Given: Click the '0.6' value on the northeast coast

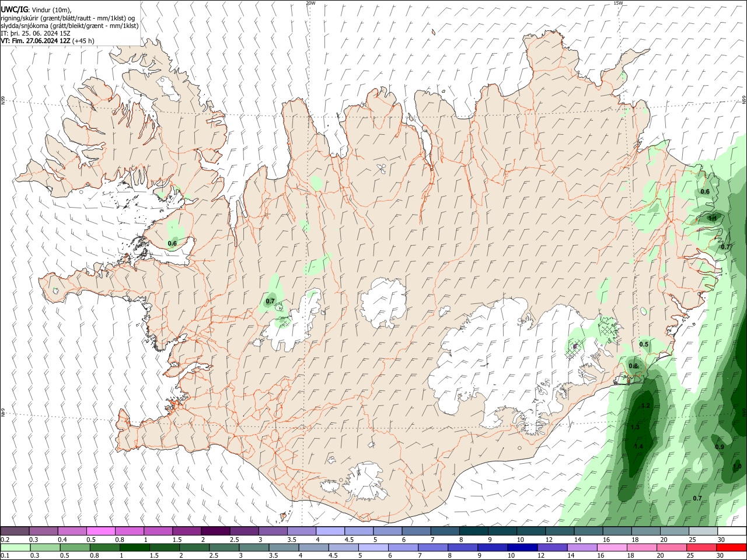Looking at the screenshot, I should pyautogui.click(x=705, y=191).
